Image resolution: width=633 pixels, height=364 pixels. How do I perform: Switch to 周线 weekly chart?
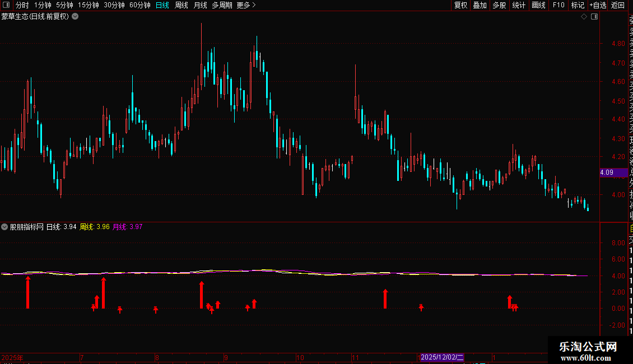click(181, 5)
